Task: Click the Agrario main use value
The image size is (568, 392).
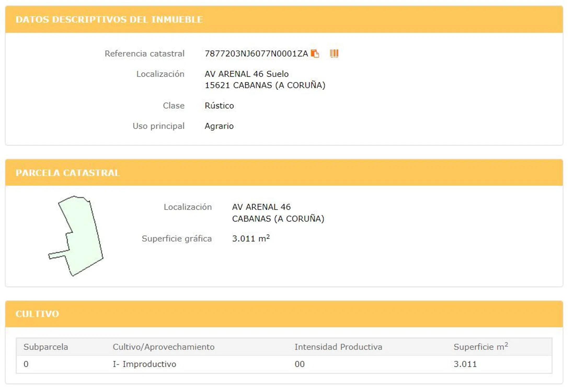Action: pyautogui.click(x=219, y=126)
